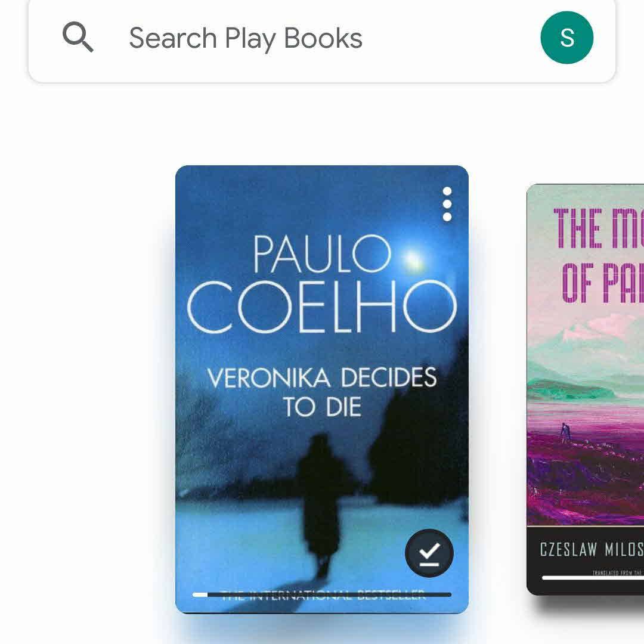This screenshot has width=644, height=644.
Task: Tap the International Bestseller caption
Action: pyautogui.click(x=323, y=596)
